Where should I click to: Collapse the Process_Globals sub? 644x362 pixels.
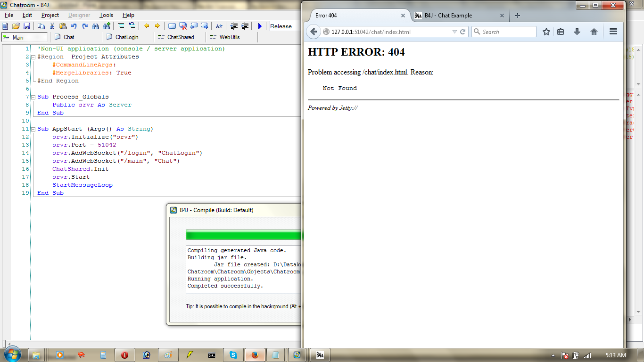33,97
